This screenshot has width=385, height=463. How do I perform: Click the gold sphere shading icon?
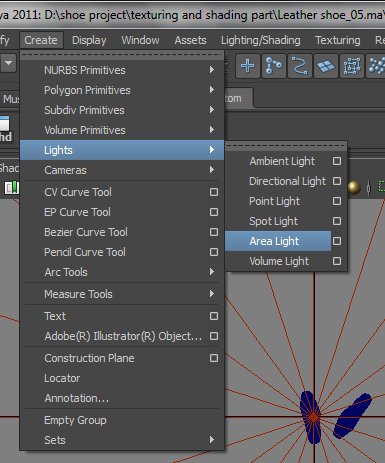(354, 187)
